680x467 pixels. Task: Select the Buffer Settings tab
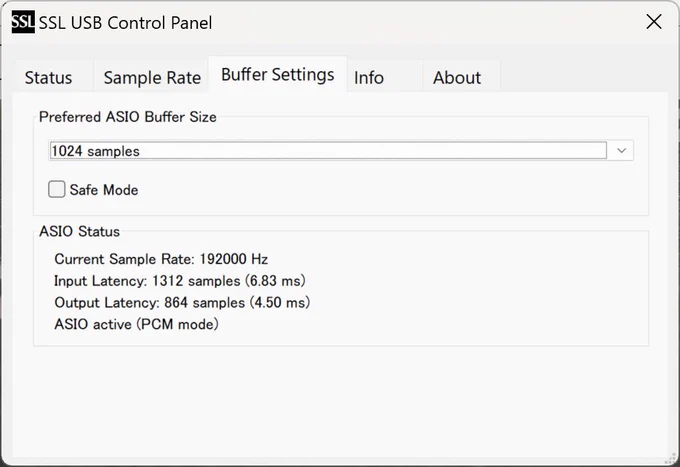point(278,74)
